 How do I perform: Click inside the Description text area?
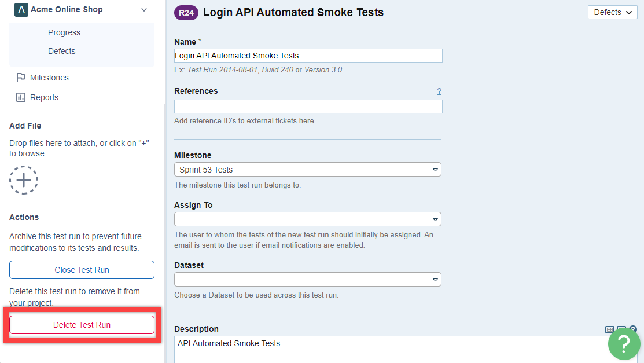click(x=388, y=350)
